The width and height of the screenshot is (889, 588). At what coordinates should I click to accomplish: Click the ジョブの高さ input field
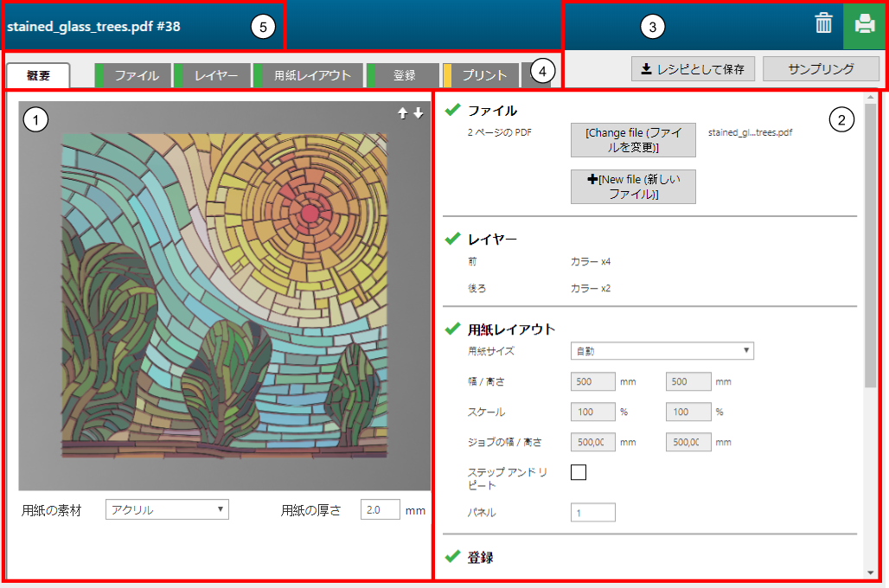pos(688,442)
